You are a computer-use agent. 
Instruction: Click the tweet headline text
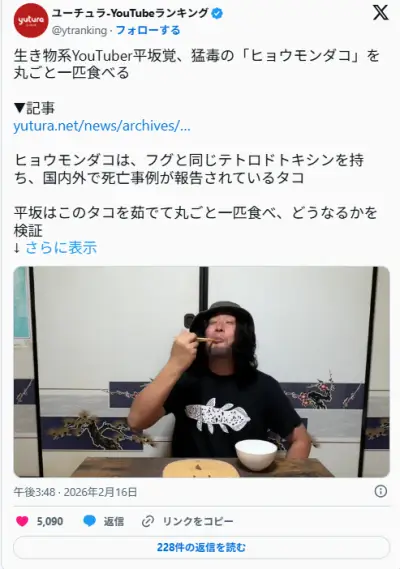point(196,64)
